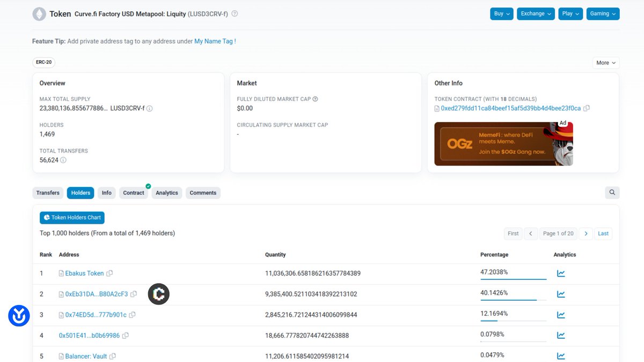The image size is (644, 362).
Task: Open the My Name Tag link
Action: (215, 41)
